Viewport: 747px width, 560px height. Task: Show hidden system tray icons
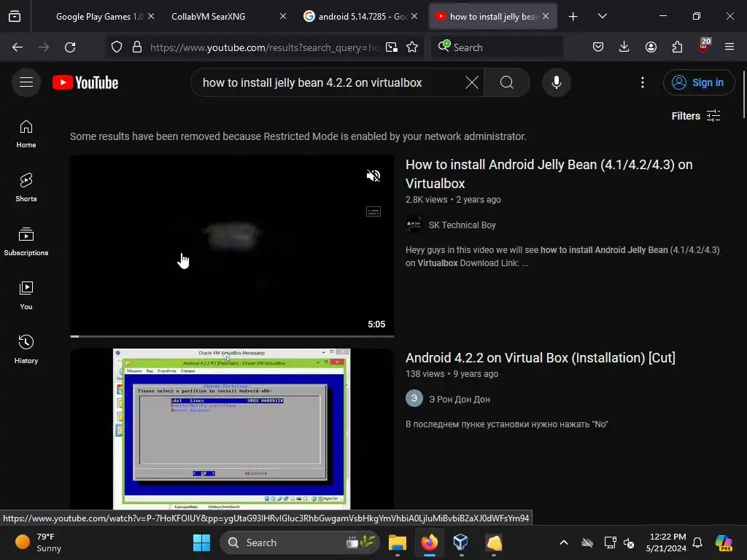pos(564,542)
